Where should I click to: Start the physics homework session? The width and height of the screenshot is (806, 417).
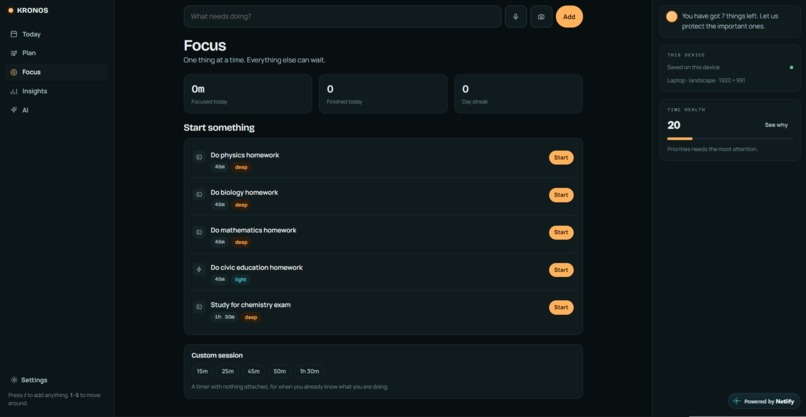tap(561, 158)
